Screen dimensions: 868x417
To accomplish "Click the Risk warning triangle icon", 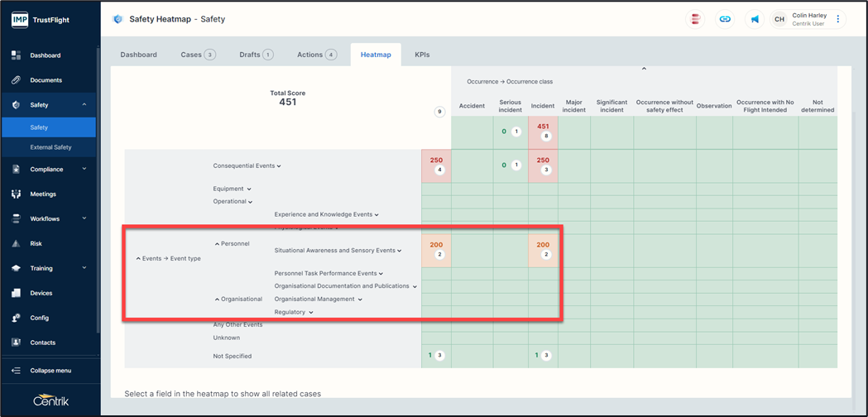I will point(16,244).
